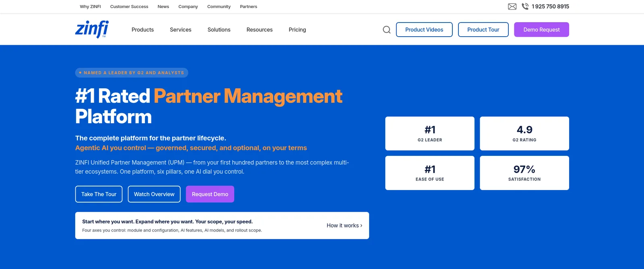This screenshot has width=644, height=269.
Task: Expand the How it works link
Action: click(345, 226)
